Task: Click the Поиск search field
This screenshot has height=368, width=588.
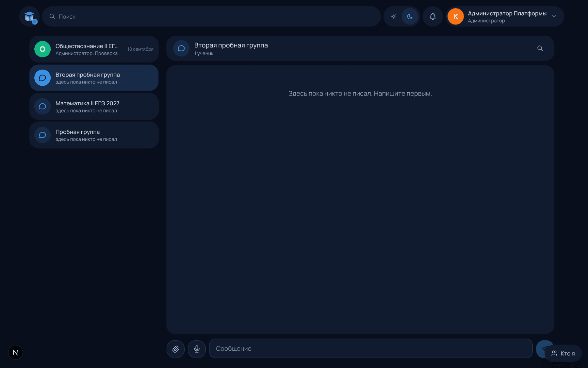Action: tap(212, 16)
